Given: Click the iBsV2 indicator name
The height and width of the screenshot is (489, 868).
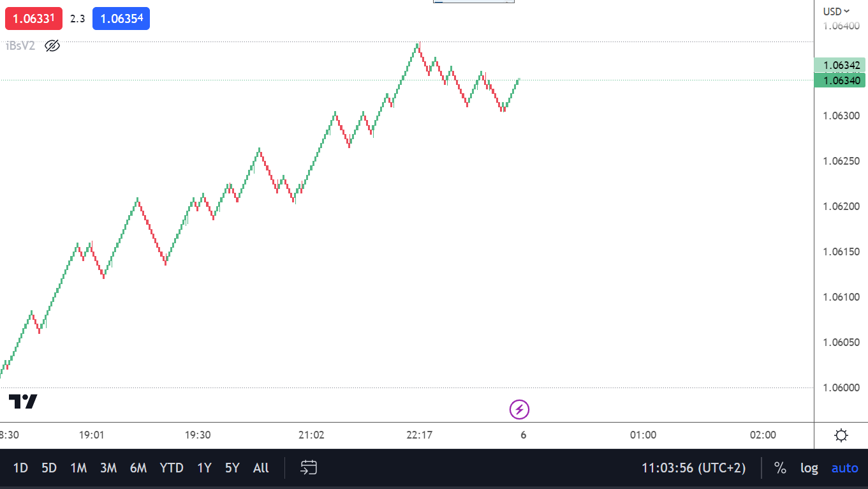Looking at the screenshot, I should tap(20, 45).
